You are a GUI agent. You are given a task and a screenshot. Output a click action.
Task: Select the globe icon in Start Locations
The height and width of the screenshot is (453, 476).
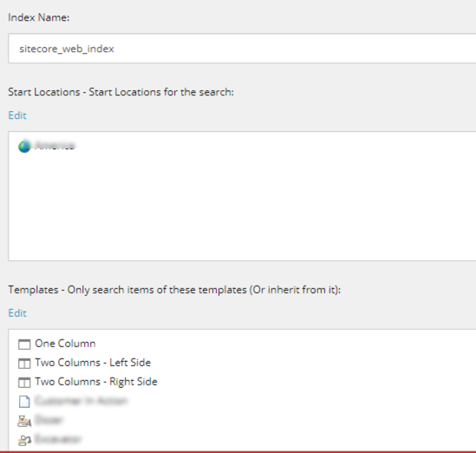coord(24,146)
